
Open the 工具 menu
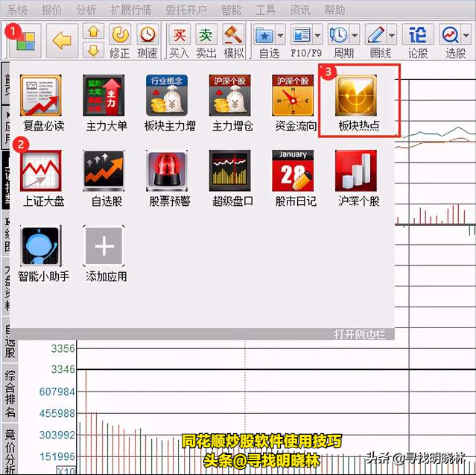pyautogui.click(x=266, y=10)
